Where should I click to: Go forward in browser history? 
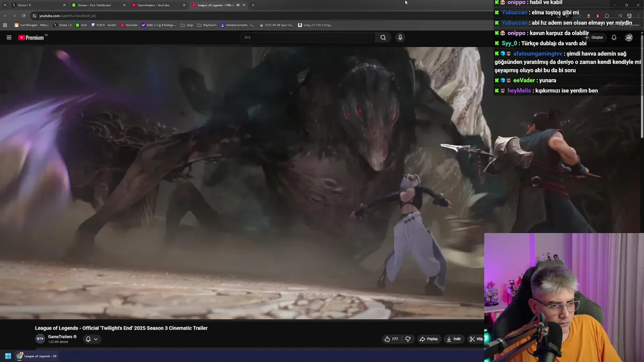(15, 16)
